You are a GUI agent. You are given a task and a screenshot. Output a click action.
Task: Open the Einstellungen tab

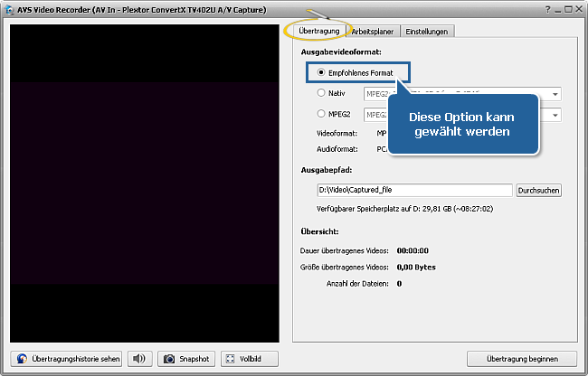click(x=427, y=32)
